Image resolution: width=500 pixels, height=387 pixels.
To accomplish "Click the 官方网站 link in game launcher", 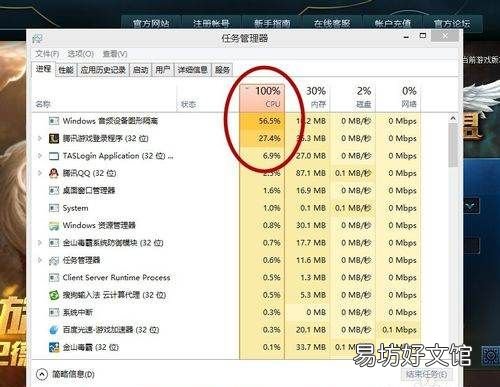I will point(151,23).
